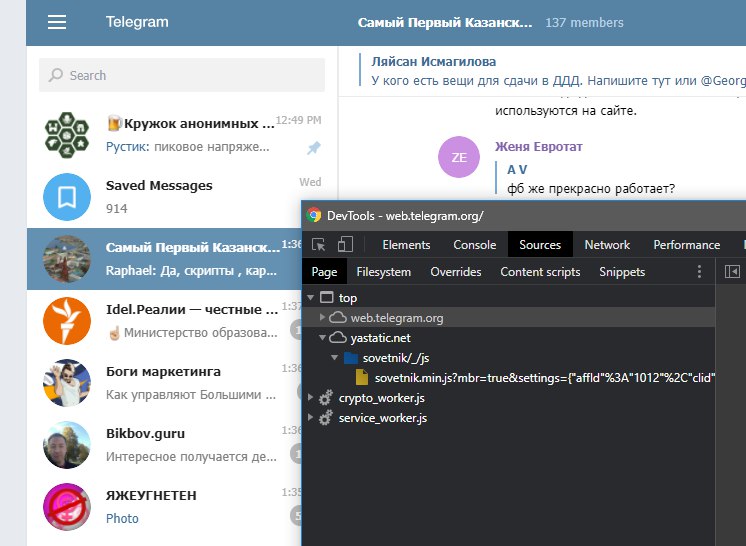Click sender name Женя Евротат
This screenshot has height=546, width=746.
click(539, 146)
